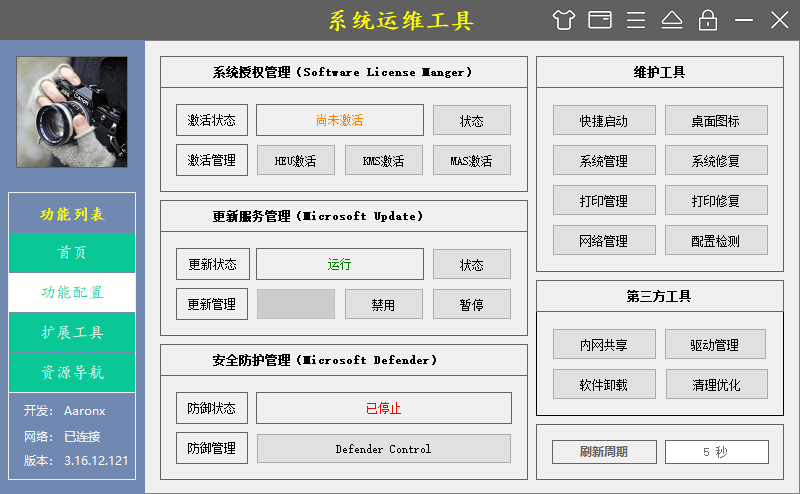Viewport: 800px width, 494px height.
Task: Click the 快捷启动 maintenance button
Action: tap(604, 121)
